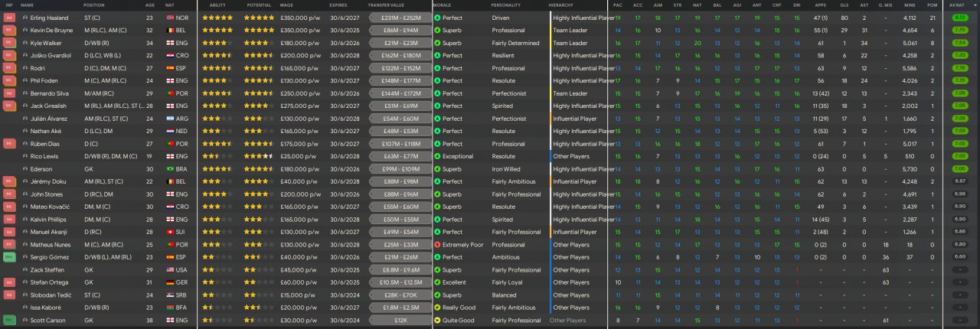
Task: Sort by the WAGE column header
Action: point(288,5)
